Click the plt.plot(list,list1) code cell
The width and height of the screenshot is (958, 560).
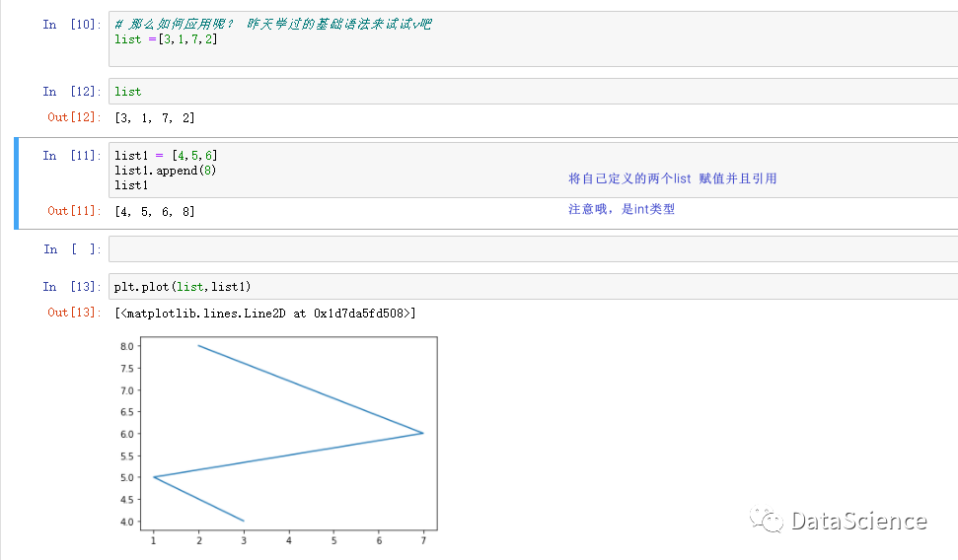point(531,287)
